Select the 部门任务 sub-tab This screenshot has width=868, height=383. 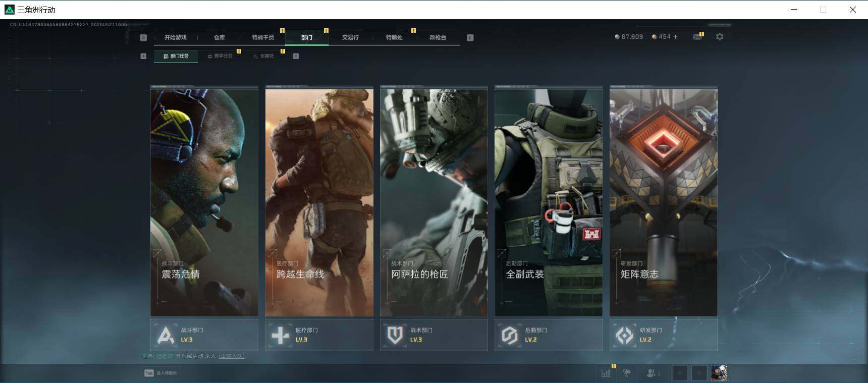coord(176,56)
